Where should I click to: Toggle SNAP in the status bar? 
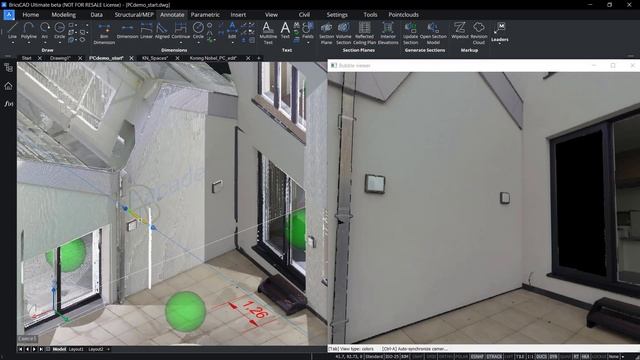418,356
